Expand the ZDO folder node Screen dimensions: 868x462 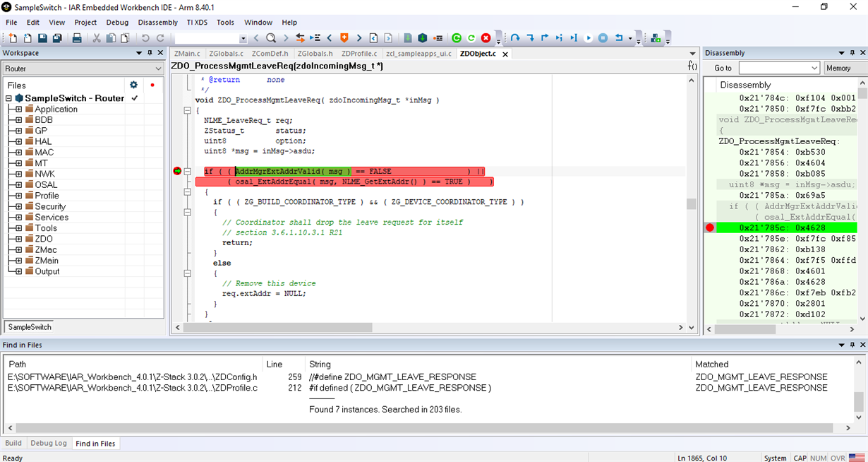[18, 239]
